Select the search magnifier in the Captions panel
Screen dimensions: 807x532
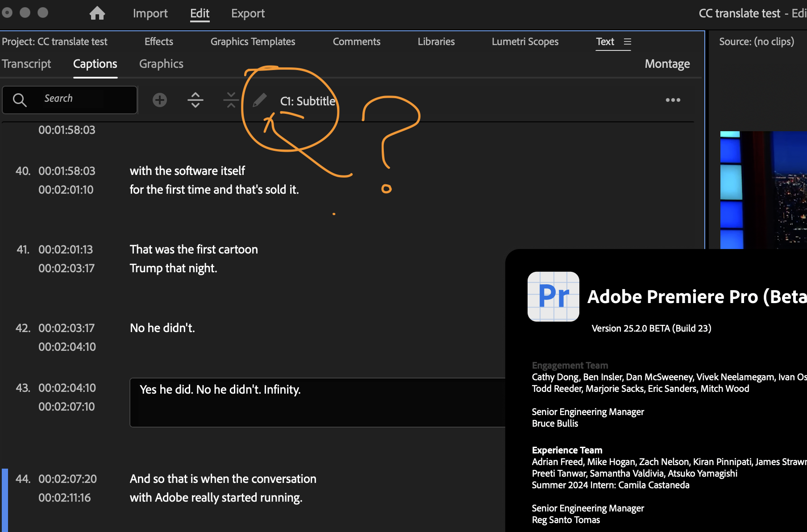coord(20,100)
